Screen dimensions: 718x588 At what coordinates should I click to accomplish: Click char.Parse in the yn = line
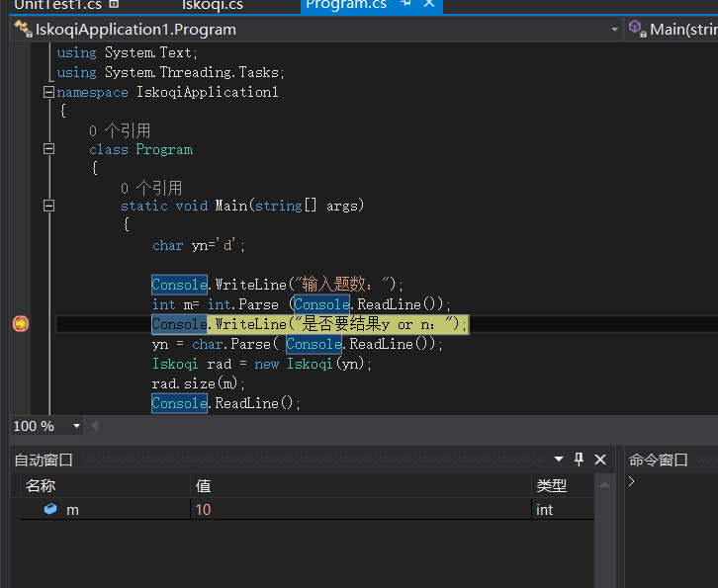tap(231, 344)
